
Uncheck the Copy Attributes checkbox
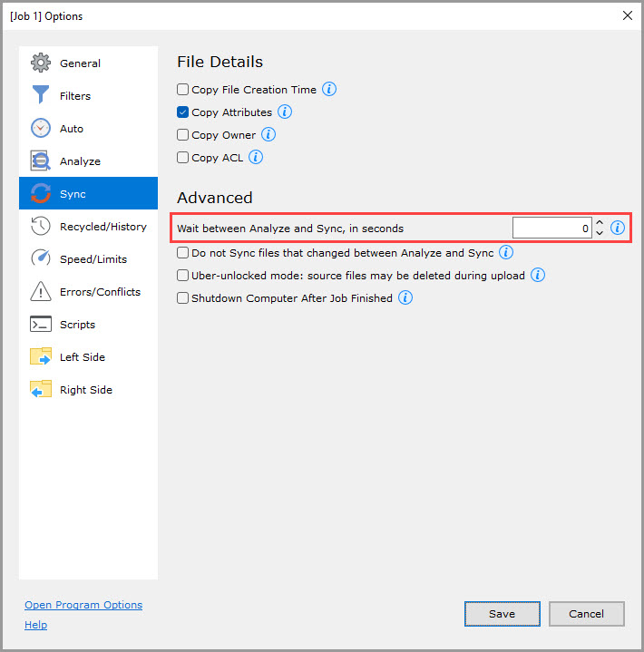(183, 112)
